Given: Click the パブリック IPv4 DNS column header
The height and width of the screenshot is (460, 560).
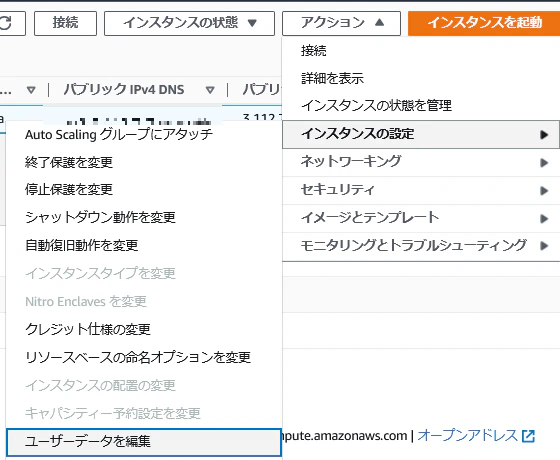Looking at the screenshot, I should coord(124,90).
